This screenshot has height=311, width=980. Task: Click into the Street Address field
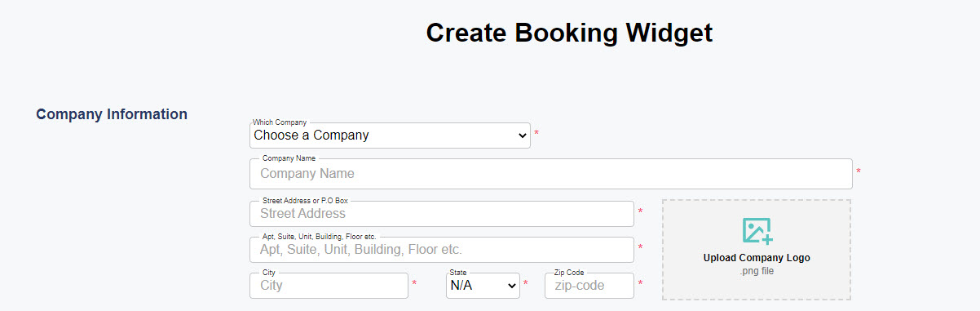(x=442, y=214)
